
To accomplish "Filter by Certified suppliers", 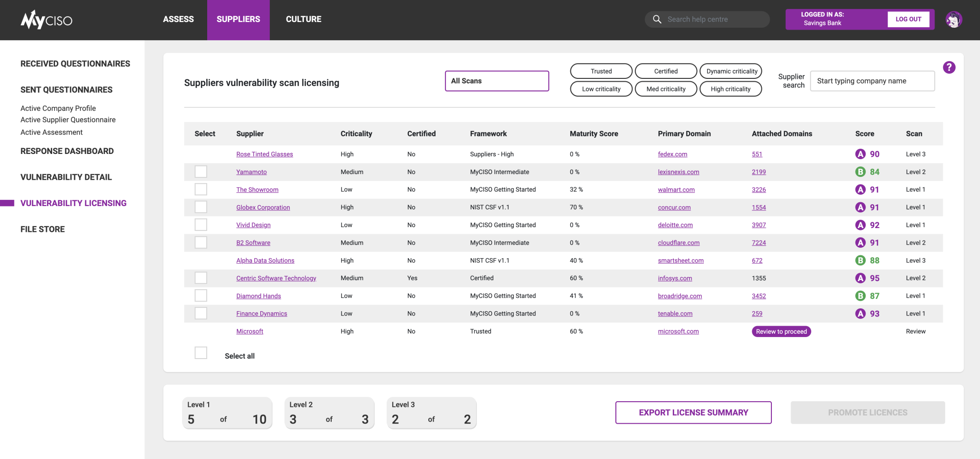I will pyautogui.click(x=666, y=71).
